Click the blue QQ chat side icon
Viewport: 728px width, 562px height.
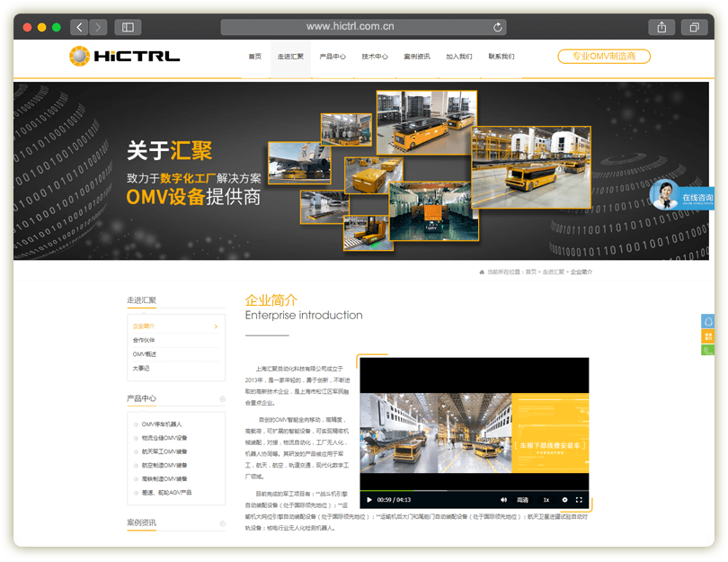click(x=707, y=322)
